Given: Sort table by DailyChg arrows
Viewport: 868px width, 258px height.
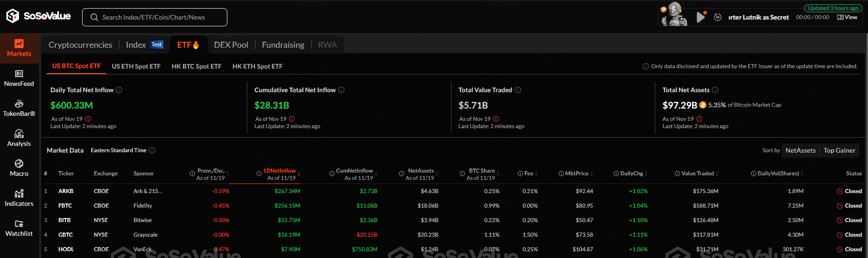Looking at the screenshot, I should (x=646, y=174).
